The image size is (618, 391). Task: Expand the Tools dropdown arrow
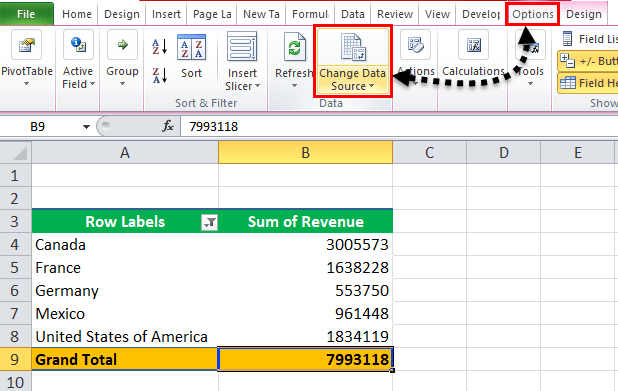click(530, 84)
